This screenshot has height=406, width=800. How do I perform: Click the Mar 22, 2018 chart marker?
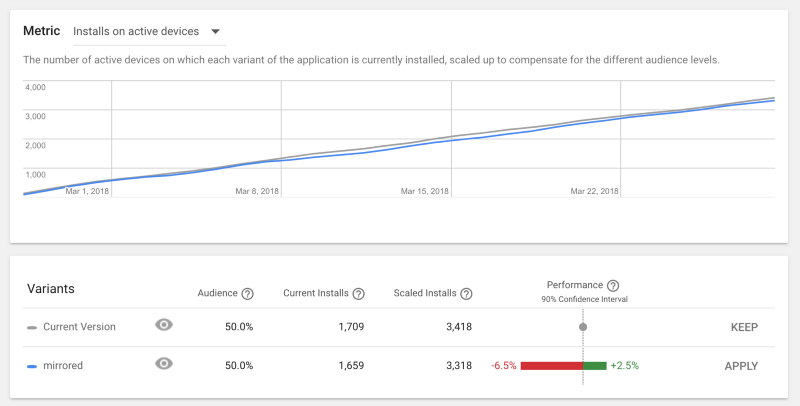click(x=595, y=190)
